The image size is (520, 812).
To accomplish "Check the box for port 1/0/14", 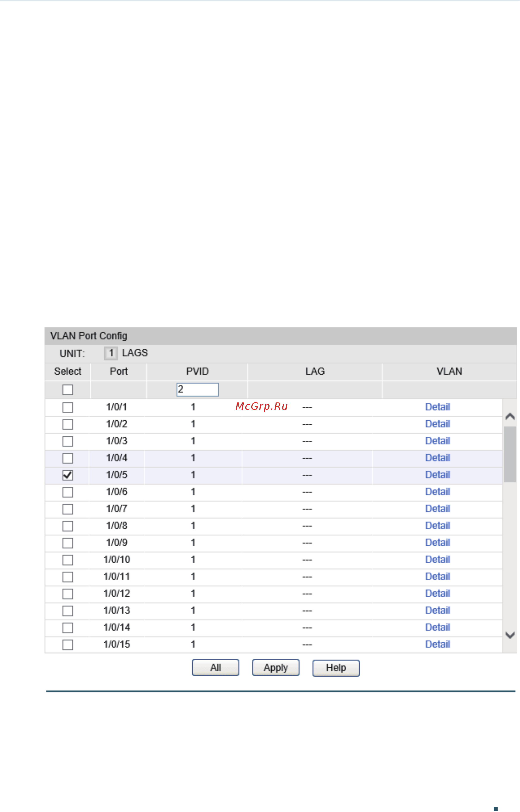I will [x=67, y=628].
